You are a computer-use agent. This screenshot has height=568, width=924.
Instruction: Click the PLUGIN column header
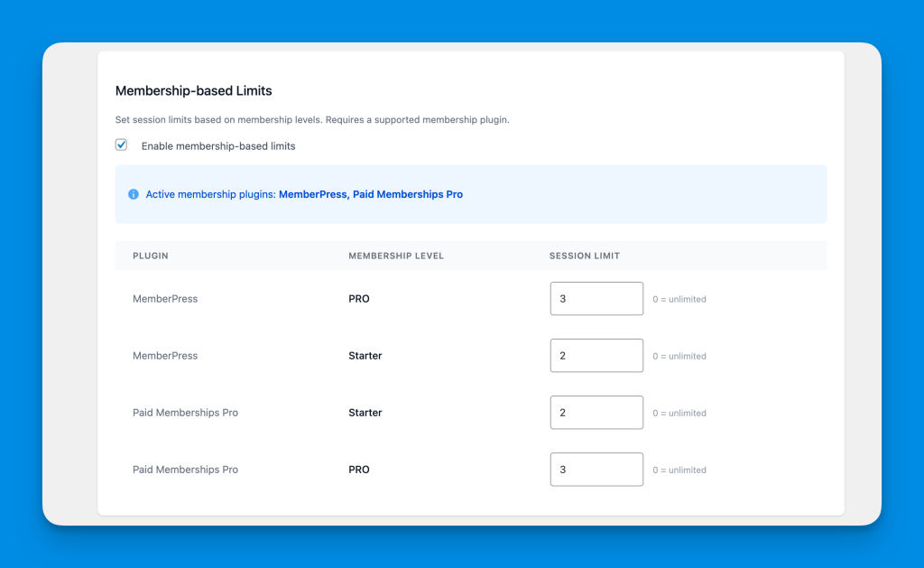(151, 256)
